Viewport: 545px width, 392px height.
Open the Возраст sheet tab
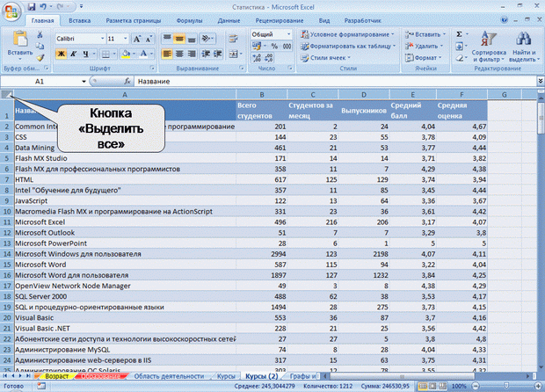(x=56, y=376)
